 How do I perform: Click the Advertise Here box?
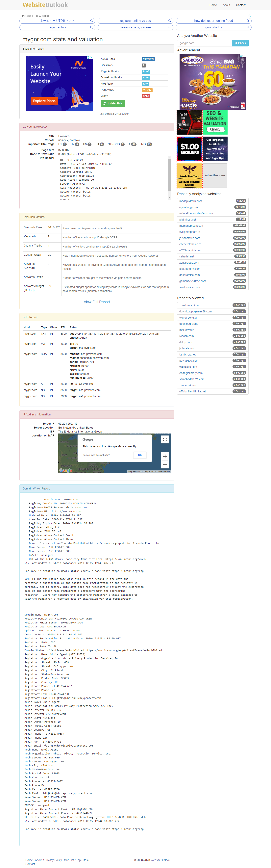click(x=215, y=175)
